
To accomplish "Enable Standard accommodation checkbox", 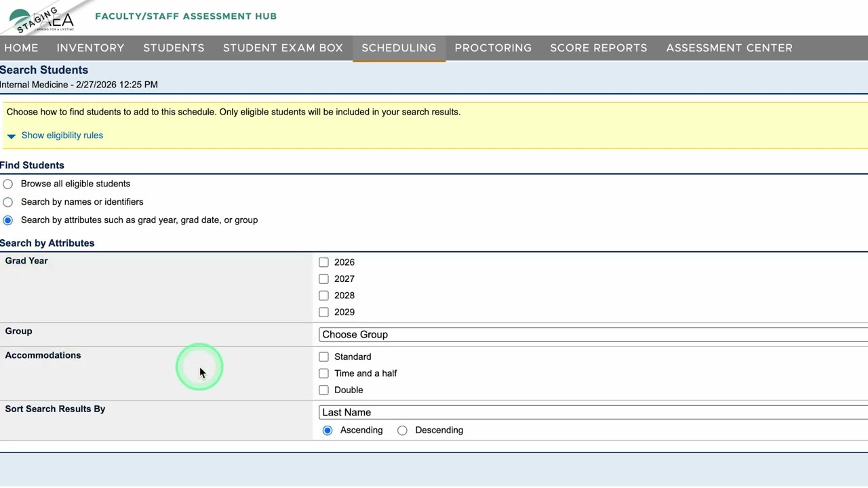I will point(323,357).
